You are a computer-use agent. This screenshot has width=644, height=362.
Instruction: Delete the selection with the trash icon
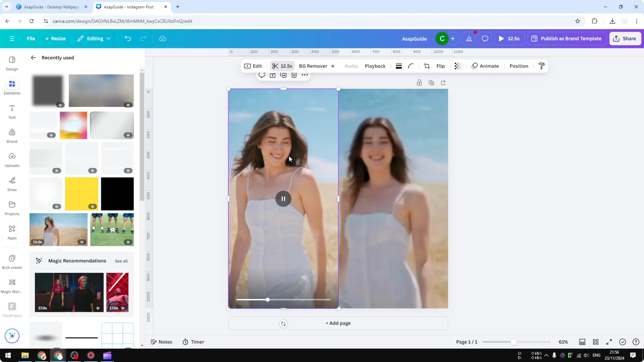(294, 75)
